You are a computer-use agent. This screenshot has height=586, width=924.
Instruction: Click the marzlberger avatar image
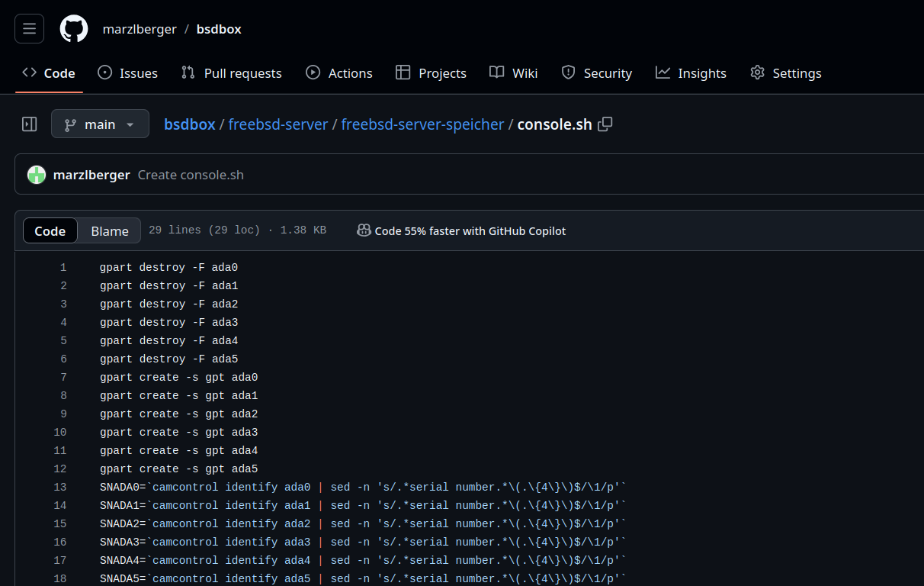[x=37, y=175]
